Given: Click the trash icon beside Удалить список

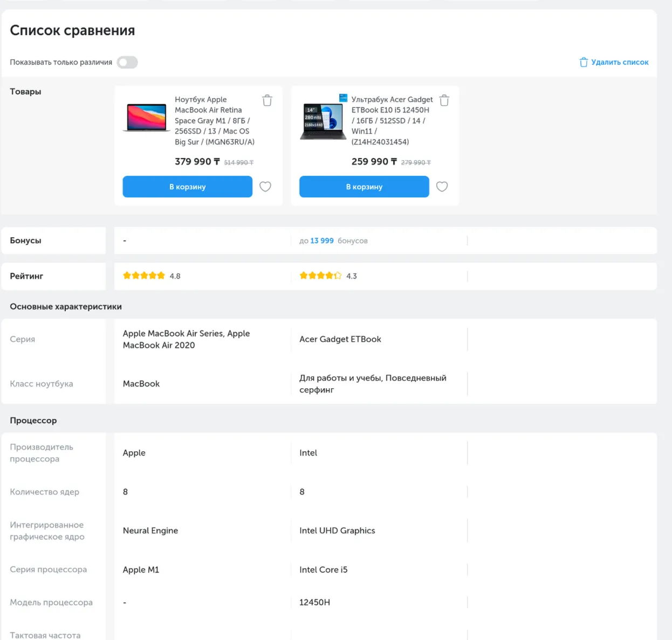Looking at the screenshot, I should pyautogui.click(x=584, y=62).
